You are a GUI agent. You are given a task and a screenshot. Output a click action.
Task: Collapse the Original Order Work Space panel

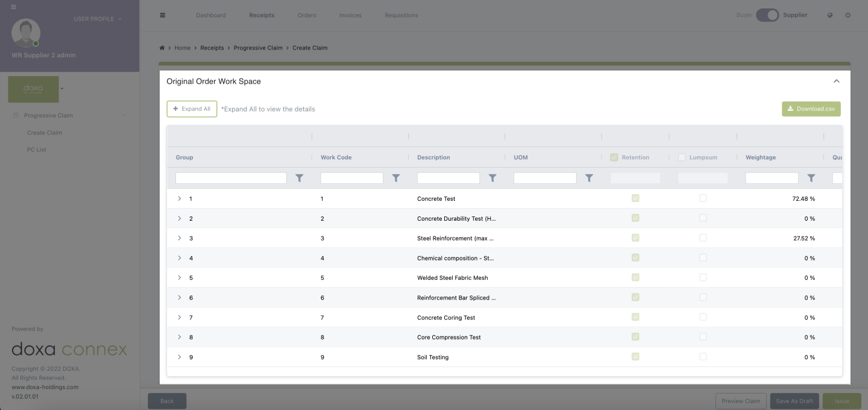point(836,81)
